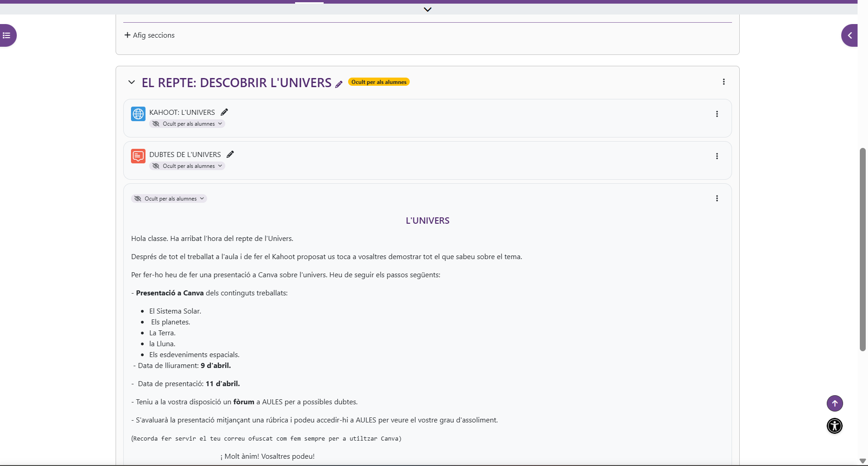Screen dimensions: 868x466
Task: Open KAHOOT: L'UNIVERS activity link
Action: pos(182,112)
